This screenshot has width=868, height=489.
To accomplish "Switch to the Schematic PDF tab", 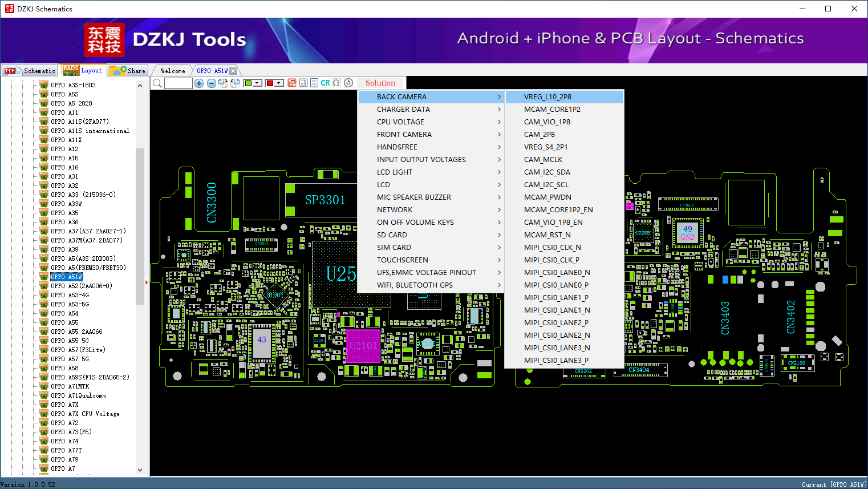I will 30,71.
